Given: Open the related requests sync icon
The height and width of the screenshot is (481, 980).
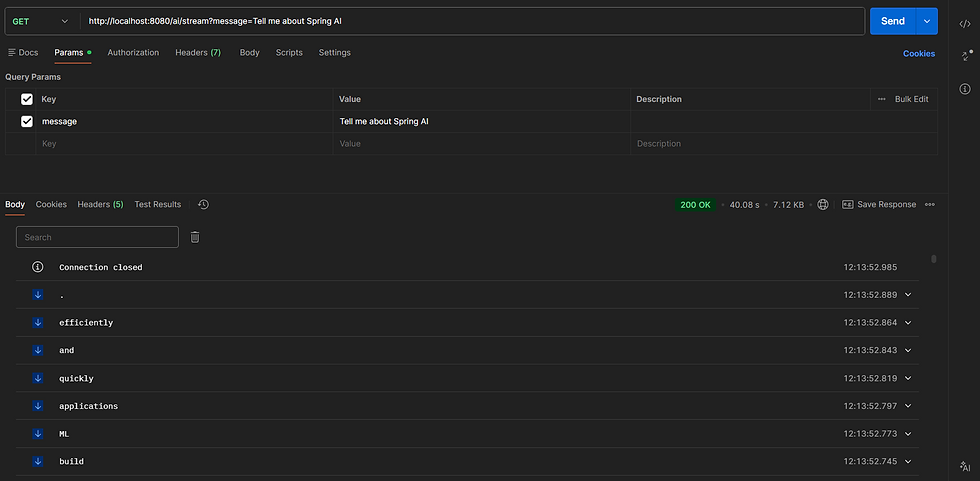Looking at the screenshot, I should tap(965, 56).
